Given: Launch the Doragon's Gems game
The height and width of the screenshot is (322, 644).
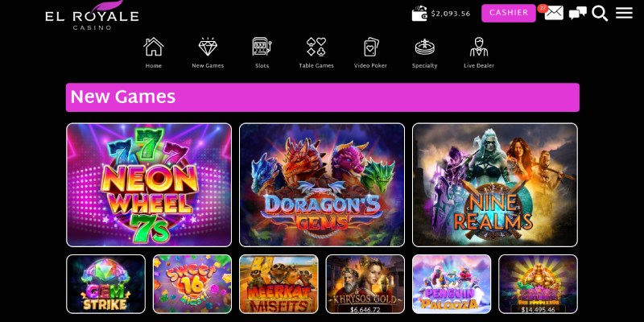Looking at the screenshot, I should pyautogui.click(x=322, y=185).
